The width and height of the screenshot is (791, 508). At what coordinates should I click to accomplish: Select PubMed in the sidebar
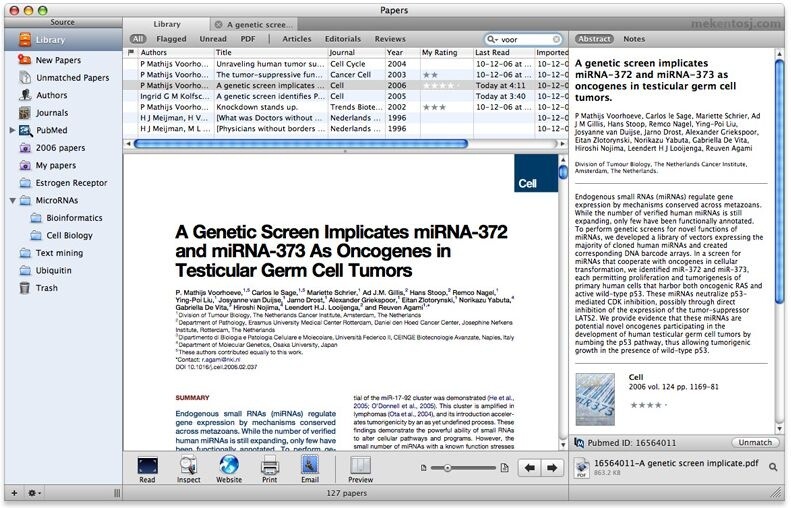(x=51, y=130)
